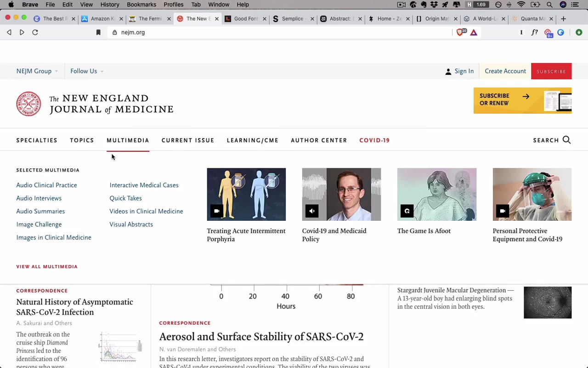Open Brave Shields lion icon
This screenshot has height=368, width=588.
pyautogui.click(x=461, y=32)
